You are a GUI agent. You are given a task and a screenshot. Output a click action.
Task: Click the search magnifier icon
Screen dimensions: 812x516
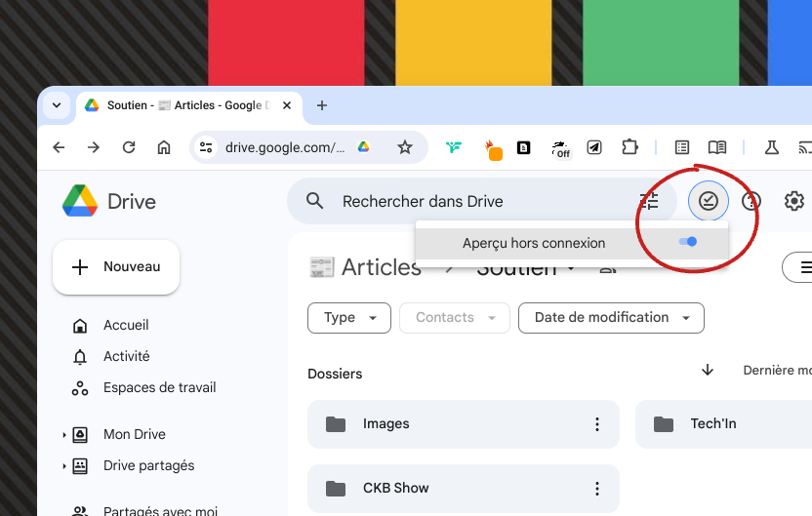click(x=314, y=201)
